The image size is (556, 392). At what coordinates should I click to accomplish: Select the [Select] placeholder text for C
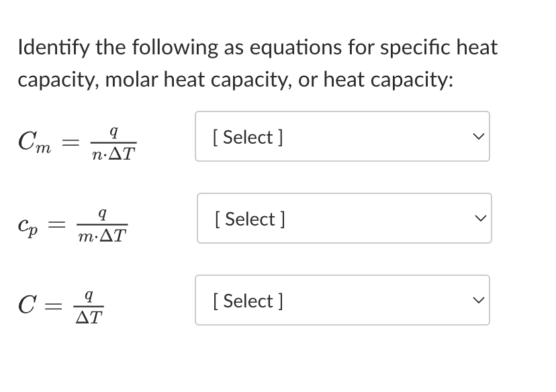click(x=248, y=300)
